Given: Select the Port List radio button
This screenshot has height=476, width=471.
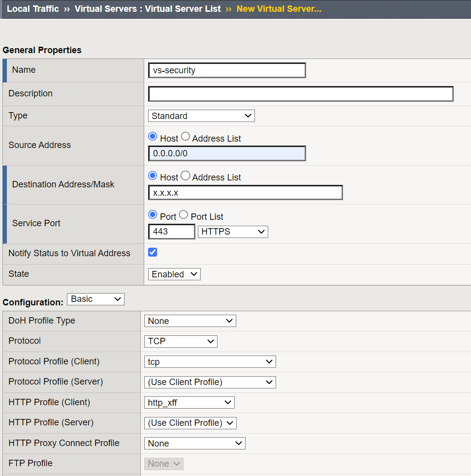Looking at the screenshot, I should [x=184, y=214].
